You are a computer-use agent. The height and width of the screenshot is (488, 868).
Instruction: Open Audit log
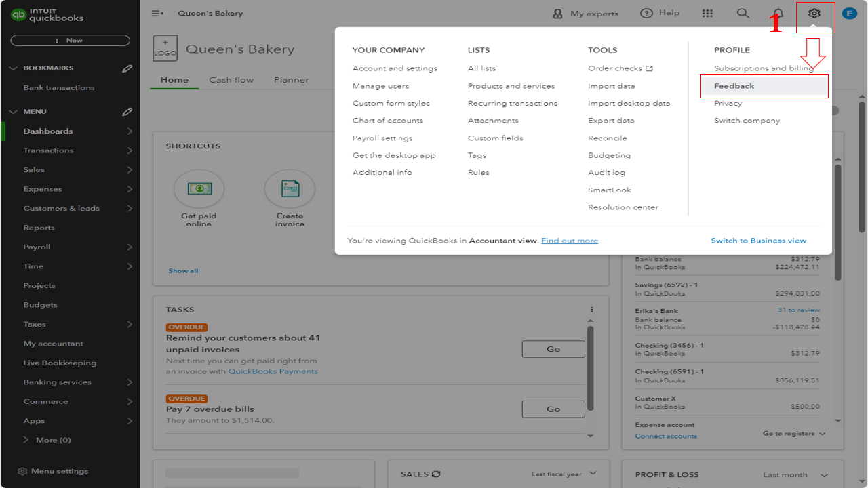point(606,173)
